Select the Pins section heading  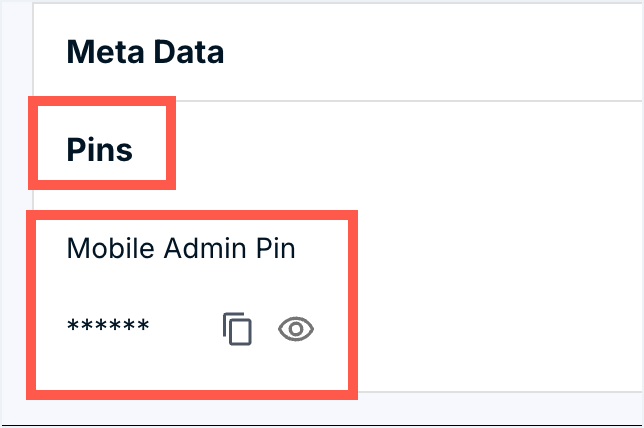point(100,149)
